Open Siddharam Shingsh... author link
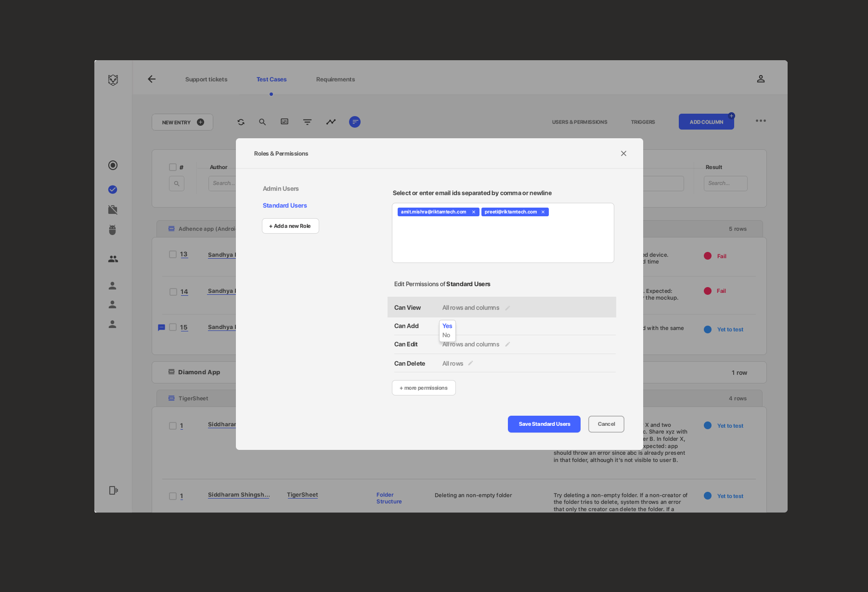The width and height of the screenshot is (868, 592). point(239,495)
